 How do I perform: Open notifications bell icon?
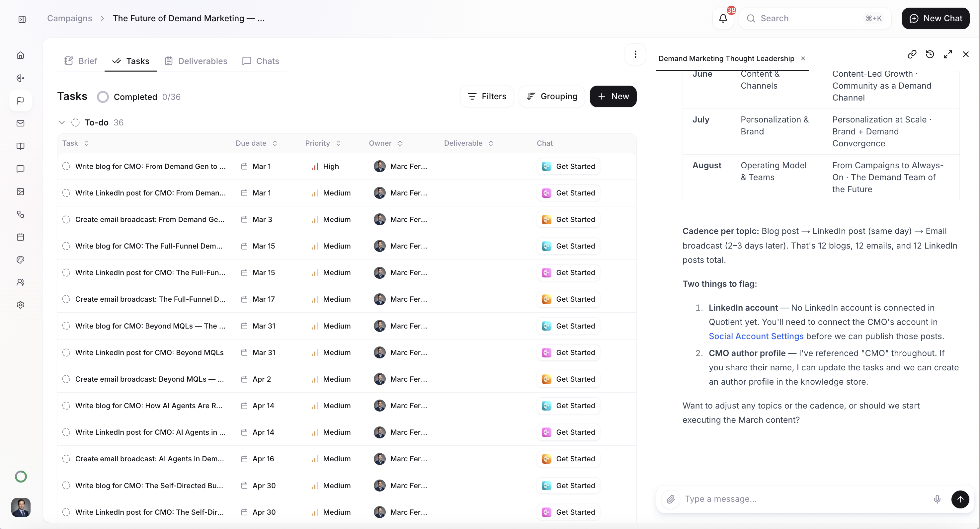tap(723, 18)
